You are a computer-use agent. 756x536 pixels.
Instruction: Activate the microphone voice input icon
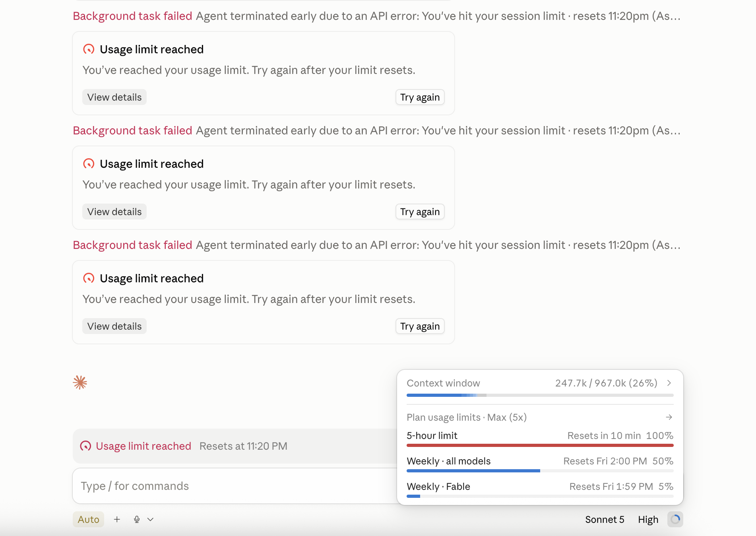pyautogui.click(x=137, y=519)
